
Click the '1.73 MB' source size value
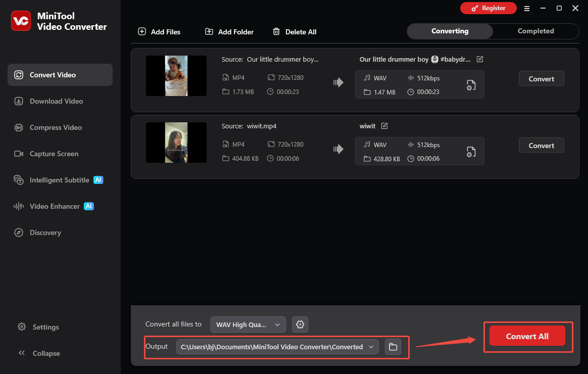[x=243, y=92]
